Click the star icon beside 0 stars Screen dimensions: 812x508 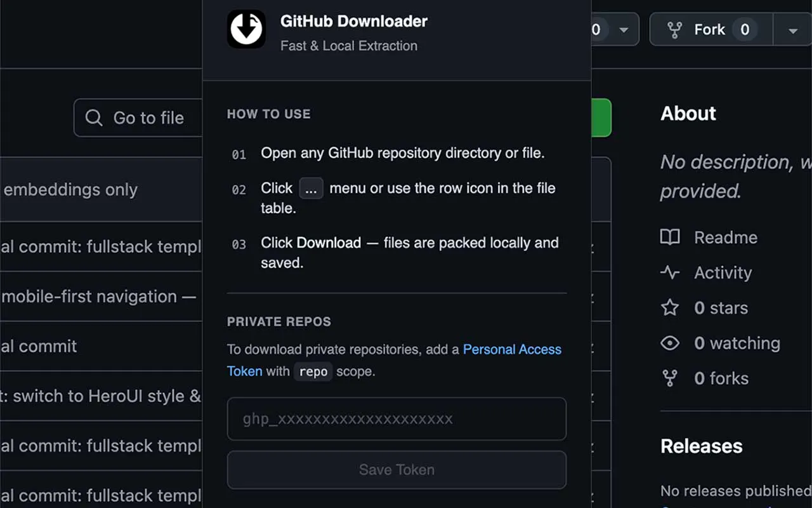[x=670, y=308]
